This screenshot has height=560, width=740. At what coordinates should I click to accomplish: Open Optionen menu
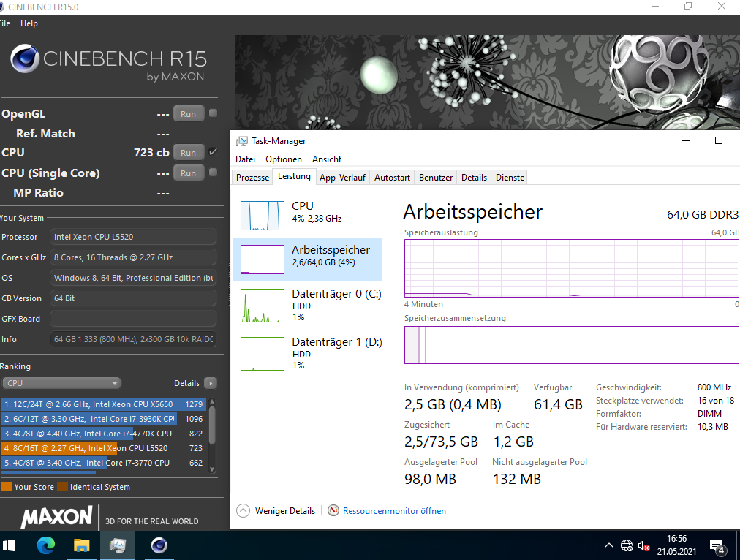click(283, 159)
